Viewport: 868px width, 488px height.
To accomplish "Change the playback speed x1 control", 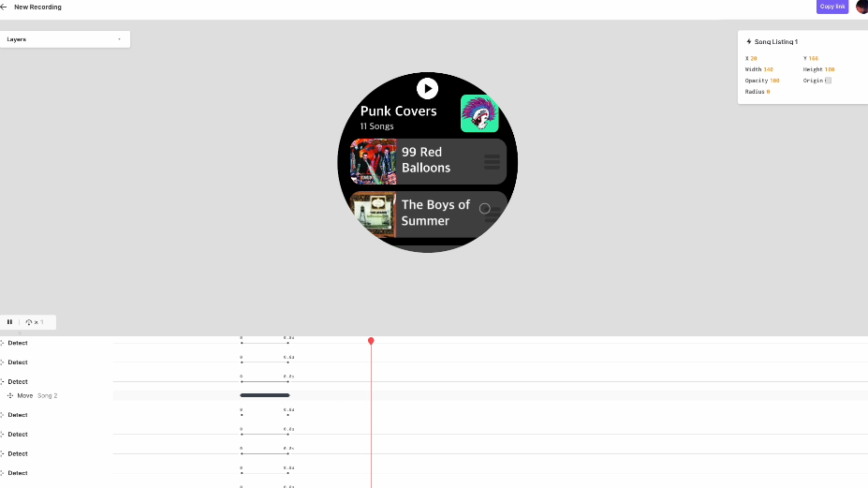I will (x=35, y=322).
